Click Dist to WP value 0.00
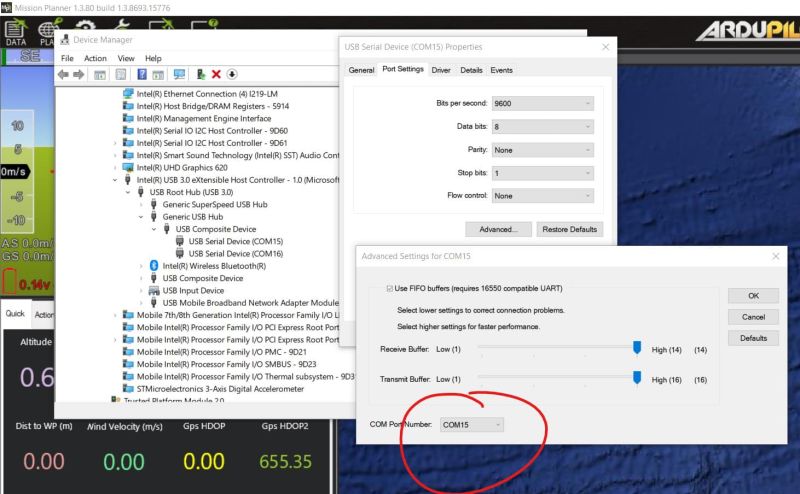The height and width of the screenshot is (494, 800). click(x=44, y=462)
